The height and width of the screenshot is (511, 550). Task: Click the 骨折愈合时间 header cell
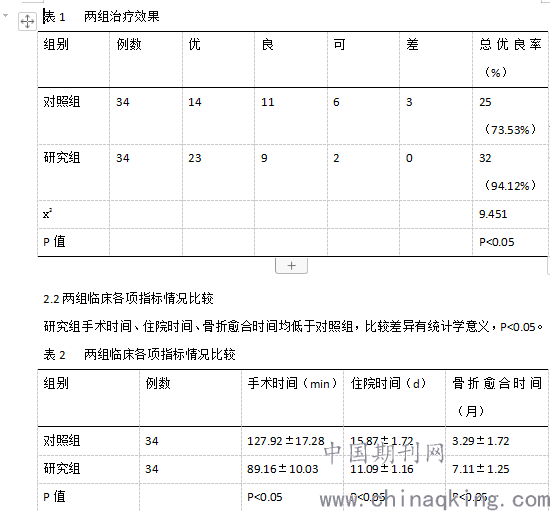pos(497,398)
